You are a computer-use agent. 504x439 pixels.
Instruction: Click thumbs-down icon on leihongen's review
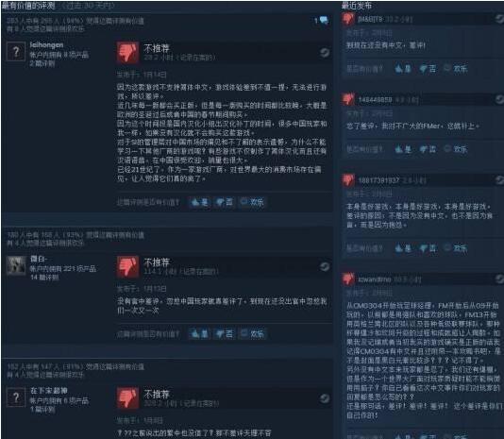click(x=127, y=53)
